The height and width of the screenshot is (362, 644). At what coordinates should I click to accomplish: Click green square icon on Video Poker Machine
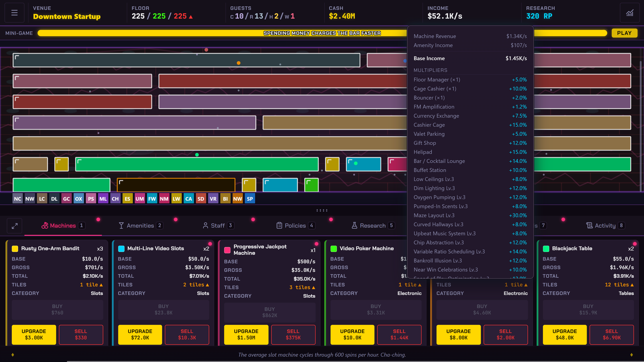tap(333, 249)
